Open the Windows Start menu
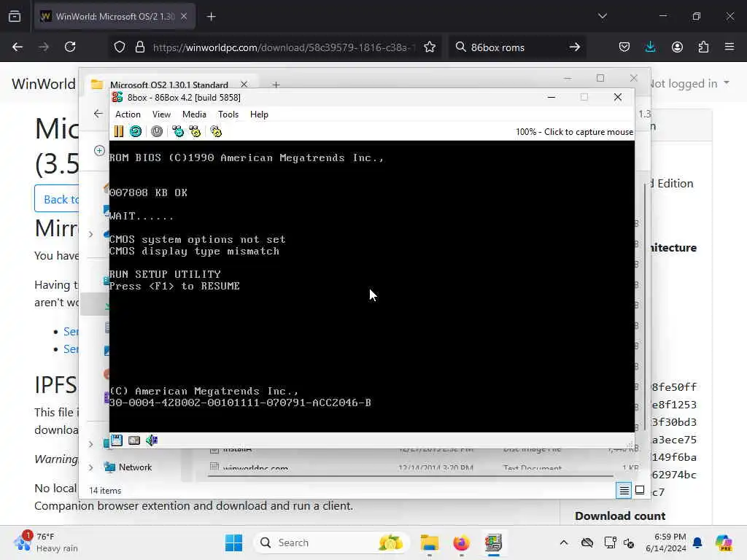The width and height of the screenshot is (747, 560). point(233,542)
